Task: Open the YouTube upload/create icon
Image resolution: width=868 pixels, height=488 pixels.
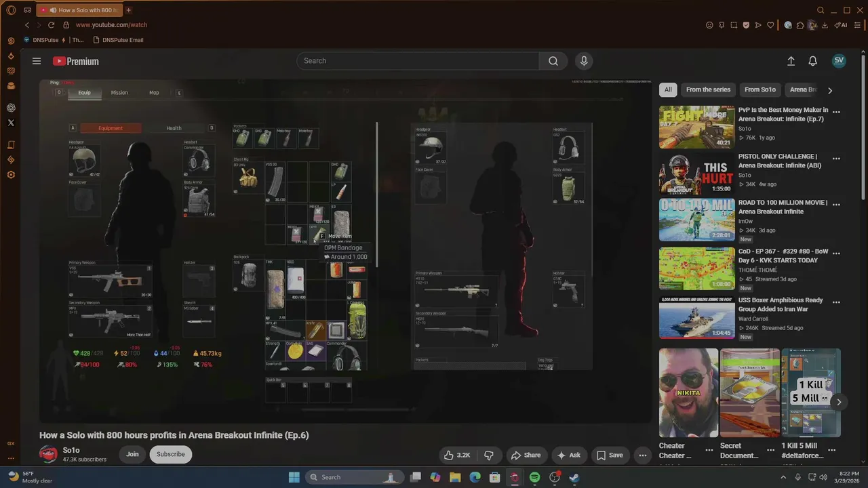Action: (791, 61)
